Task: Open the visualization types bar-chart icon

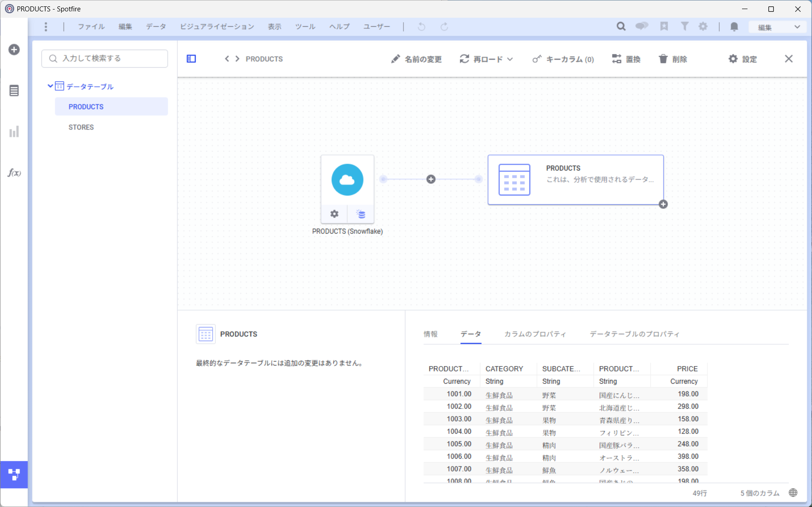Action: tap(14, 132)
